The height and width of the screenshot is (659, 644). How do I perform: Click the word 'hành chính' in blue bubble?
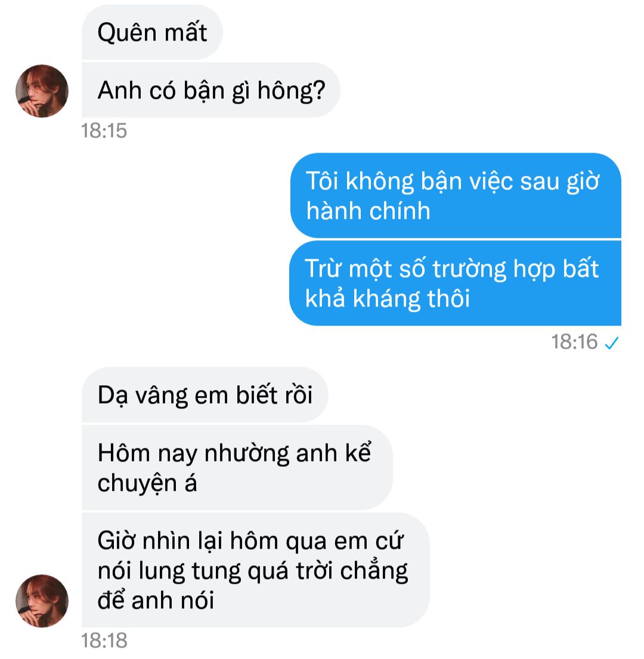(369, 211)
